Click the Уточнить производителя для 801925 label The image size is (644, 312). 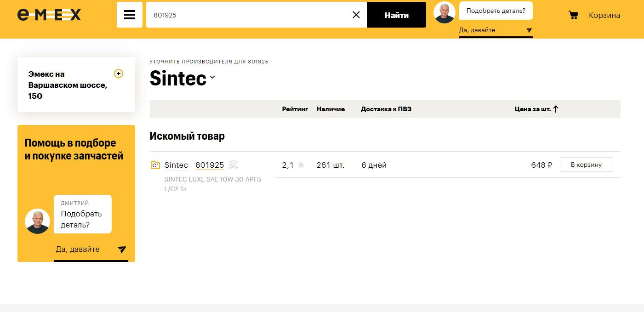[209, 62]
